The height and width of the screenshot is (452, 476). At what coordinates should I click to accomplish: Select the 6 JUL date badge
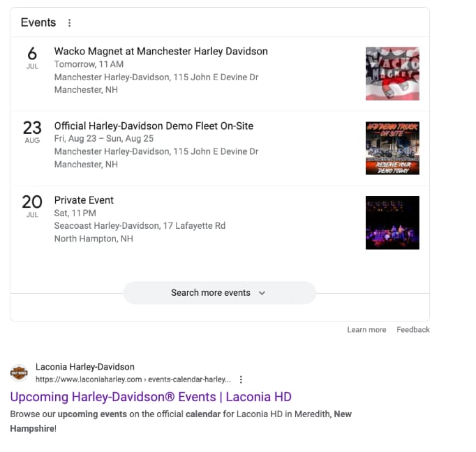click(32, 58)
